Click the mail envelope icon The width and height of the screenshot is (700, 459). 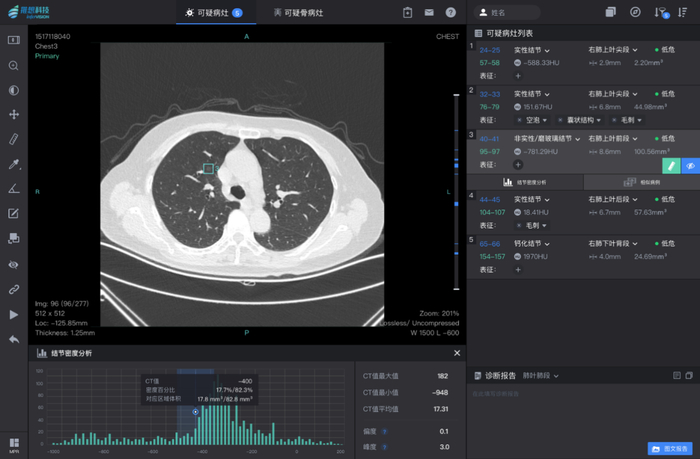pyautogui.click(x=429, y=13)
